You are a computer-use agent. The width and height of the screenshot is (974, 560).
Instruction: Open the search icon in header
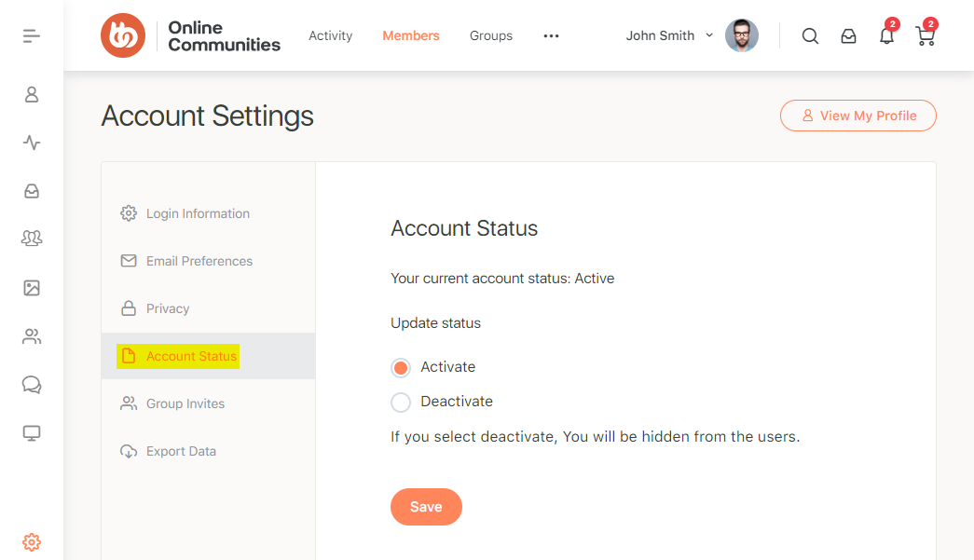[x=810, y=36]
